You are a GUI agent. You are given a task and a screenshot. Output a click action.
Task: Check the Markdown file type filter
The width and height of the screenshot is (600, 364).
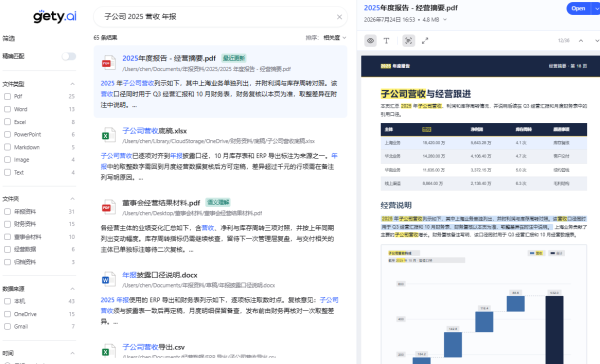[7, 147]
